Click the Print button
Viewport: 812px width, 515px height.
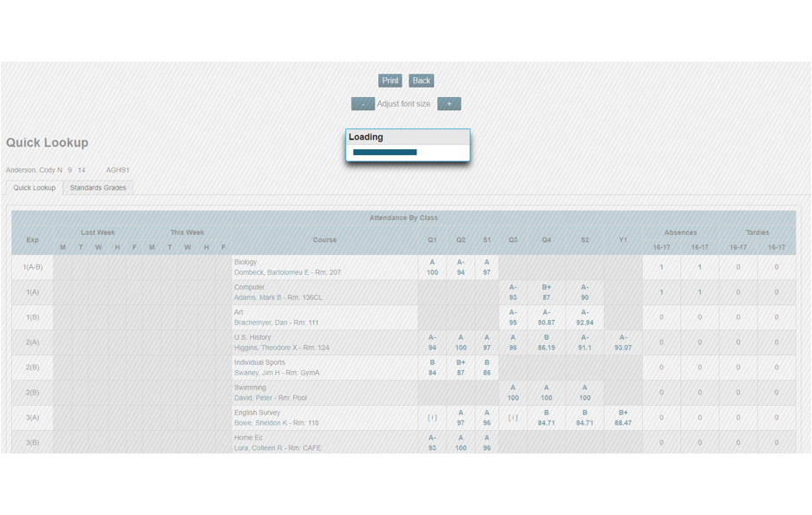coord(390,81)
